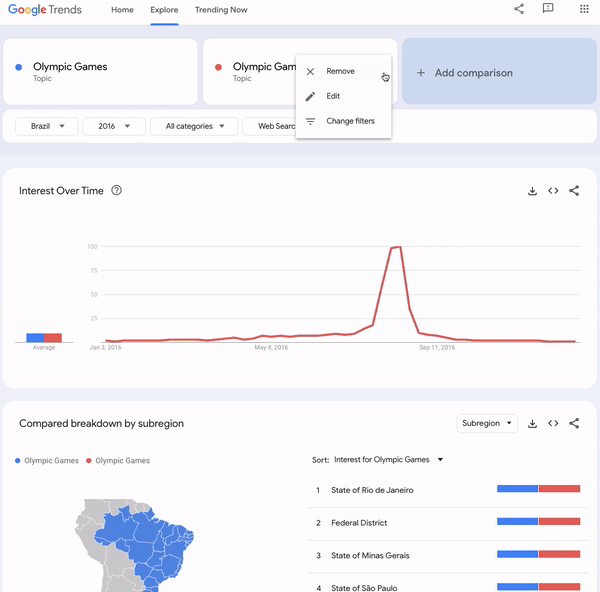
Task: Click State of São Paulo row
Action: point(448,584)
